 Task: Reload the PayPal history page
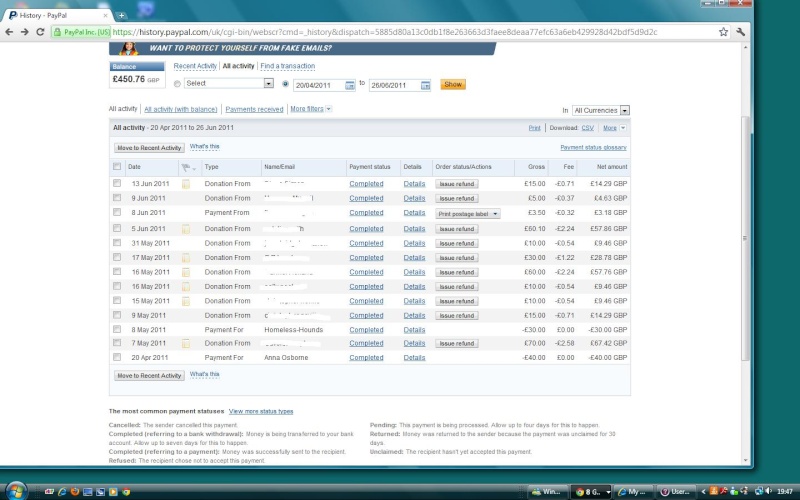[40, 32]
